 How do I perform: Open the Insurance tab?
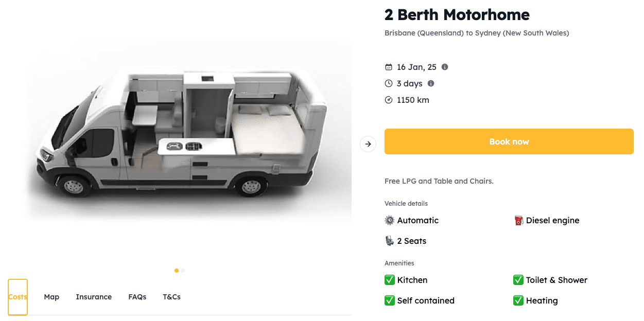point(94,297)
